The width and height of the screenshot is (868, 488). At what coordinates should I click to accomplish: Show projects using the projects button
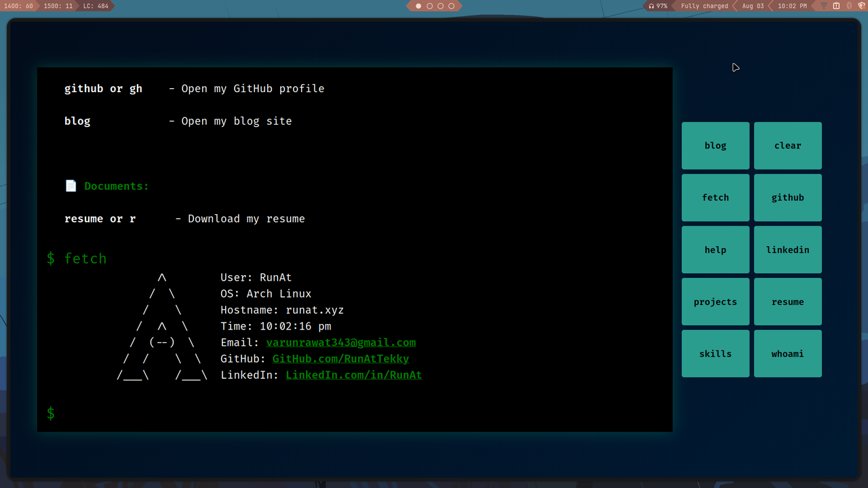[x=715, y=302]
